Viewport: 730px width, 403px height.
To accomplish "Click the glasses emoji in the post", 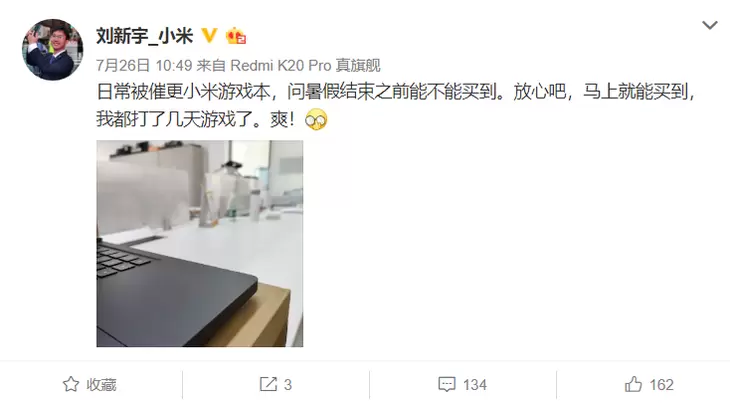I will click(316, 120).
